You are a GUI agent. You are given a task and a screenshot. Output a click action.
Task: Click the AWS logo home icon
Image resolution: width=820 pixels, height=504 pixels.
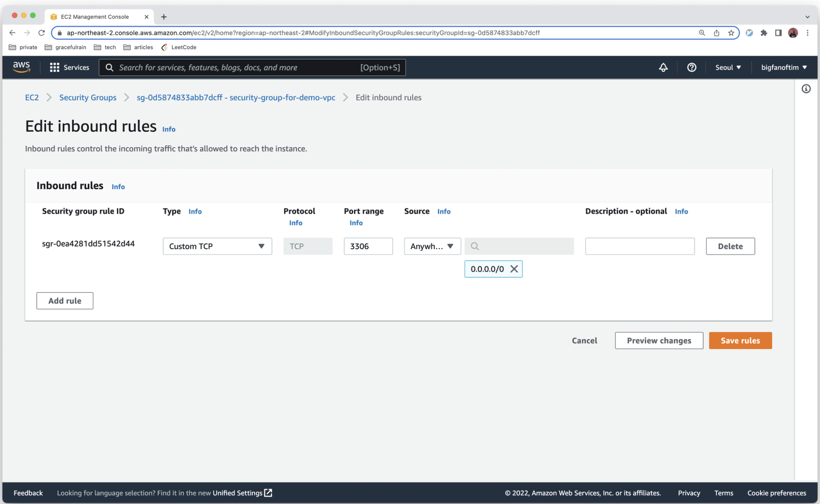(x=21, y=67)
